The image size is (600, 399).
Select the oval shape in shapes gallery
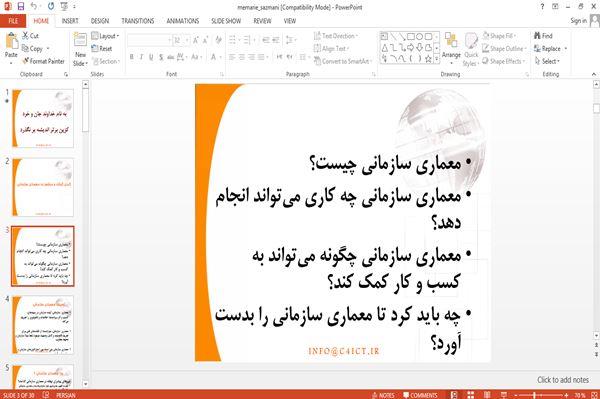click(x=420, y=37)
